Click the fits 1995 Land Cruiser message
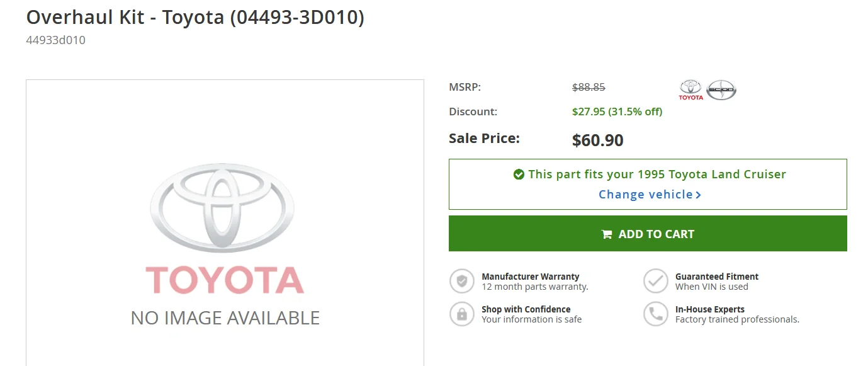The image size is (868, 366). [650, 174]
